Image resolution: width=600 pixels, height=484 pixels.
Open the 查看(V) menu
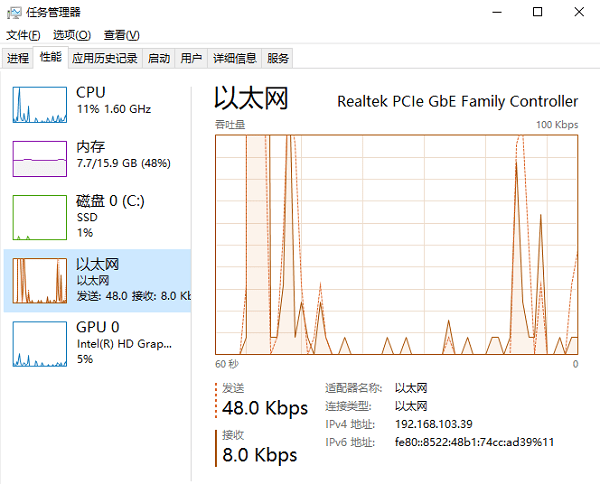point(122,35)
